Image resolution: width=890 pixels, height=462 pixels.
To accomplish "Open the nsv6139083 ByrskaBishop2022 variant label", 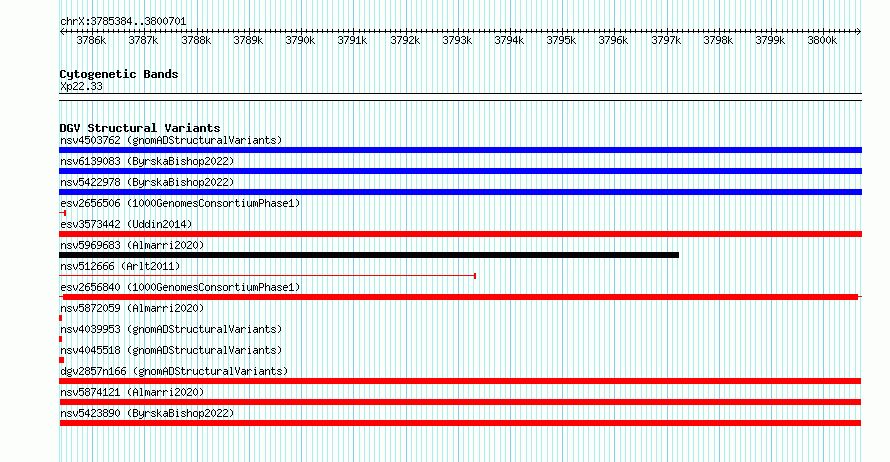I will pos(147,161).
